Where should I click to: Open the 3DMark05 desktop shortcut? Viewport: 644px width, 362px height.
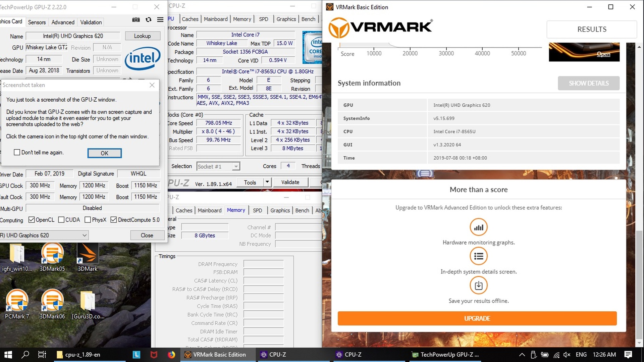52,258
